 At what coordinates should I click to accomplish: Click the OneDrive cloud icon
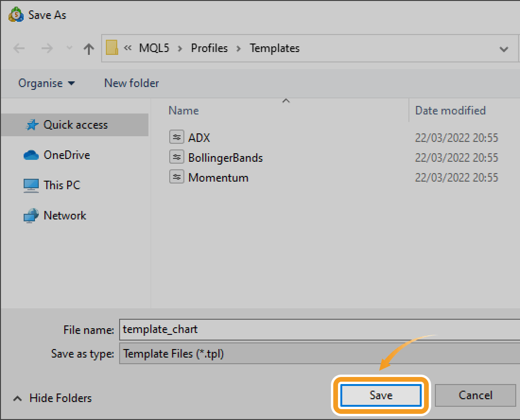coord(31,155)
